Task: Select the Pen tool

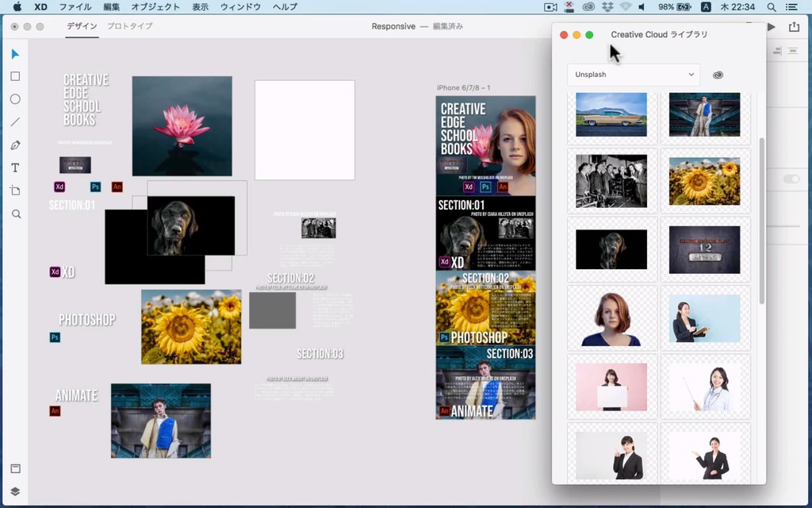Action: point(16,145)
